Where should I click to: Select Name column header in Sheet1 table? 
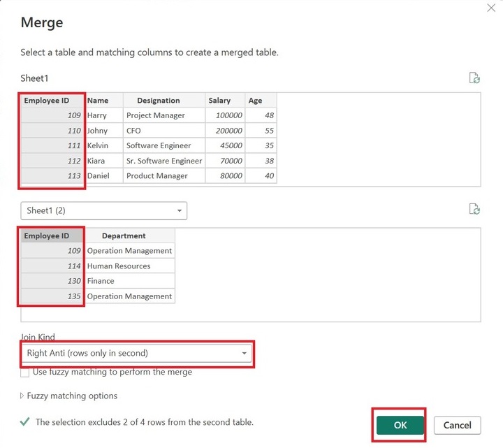pos(98,101)
